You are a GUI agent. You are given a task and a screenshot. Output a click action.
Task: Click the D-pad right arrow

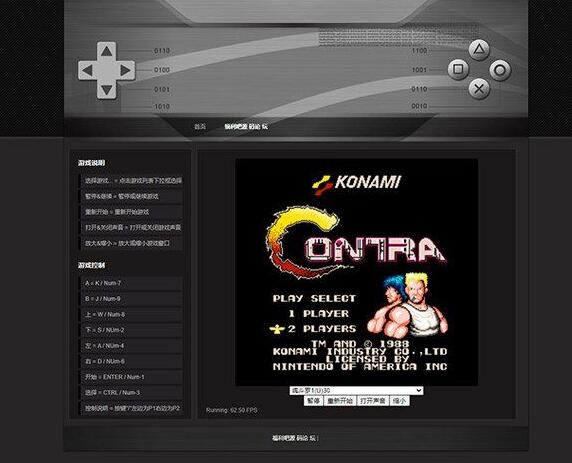[125, 70]
